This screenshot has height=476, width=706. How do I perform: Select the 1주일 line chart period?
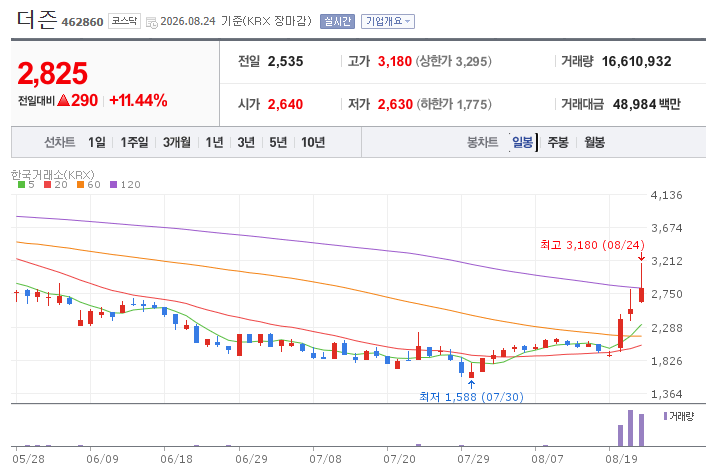134,142
